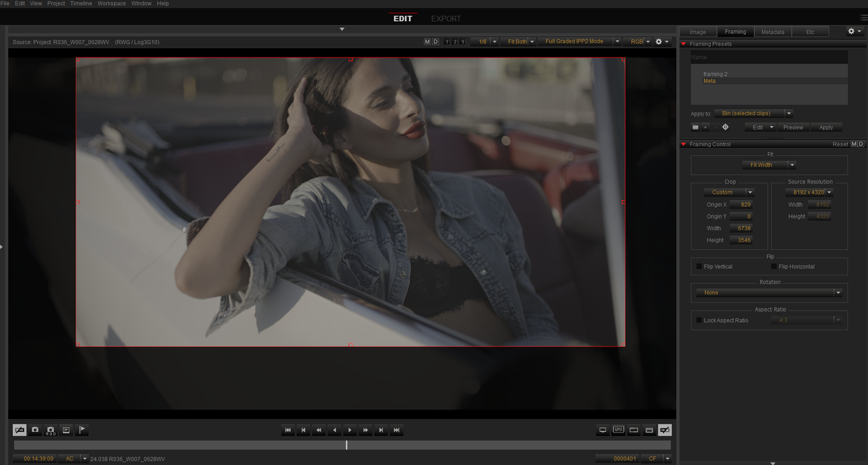Toggle Lock Aspect Ratio checkbox
The image size is (868, 465).
[699, 320]
